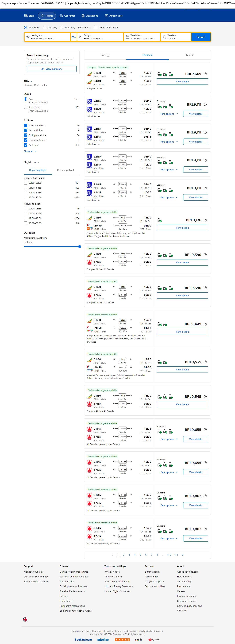This screenshot has height=644, width=235.
Task: Select the One way radio button
Action: coord(44,28)
